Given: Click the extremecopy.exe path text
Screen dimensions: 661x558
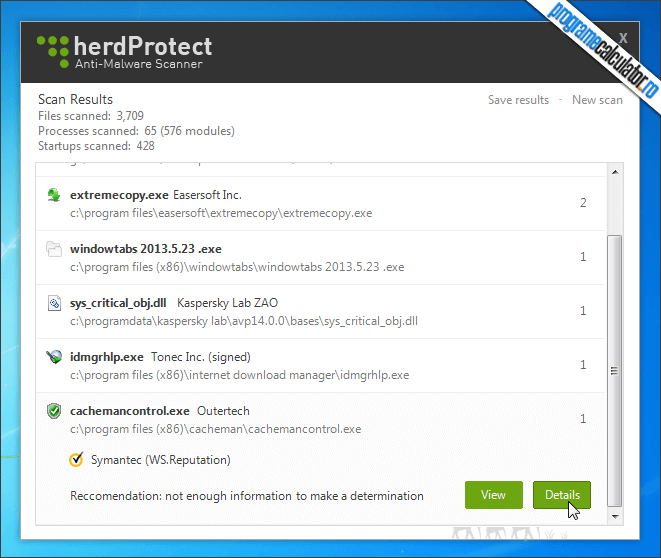Looking at the screenshot, I should pos(221,213).
